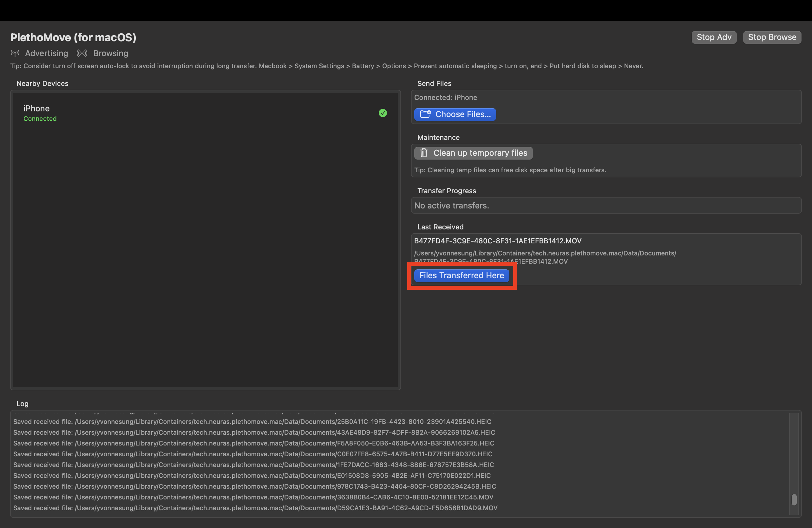This screenshot has width=812, height=528.
Task: Click the green connected checkmark icon
Action: pos(383,113)
